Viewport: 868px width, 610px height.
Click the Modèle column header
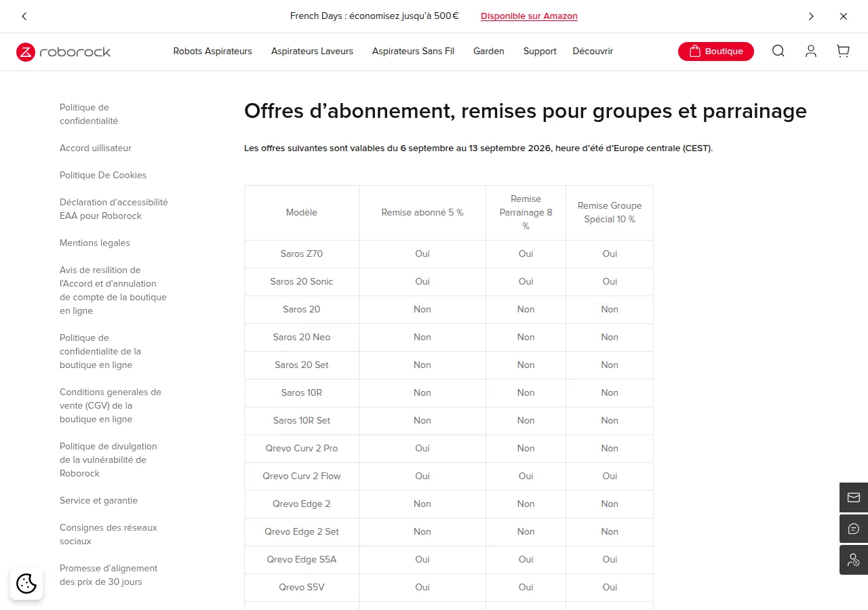coord(302,212)
